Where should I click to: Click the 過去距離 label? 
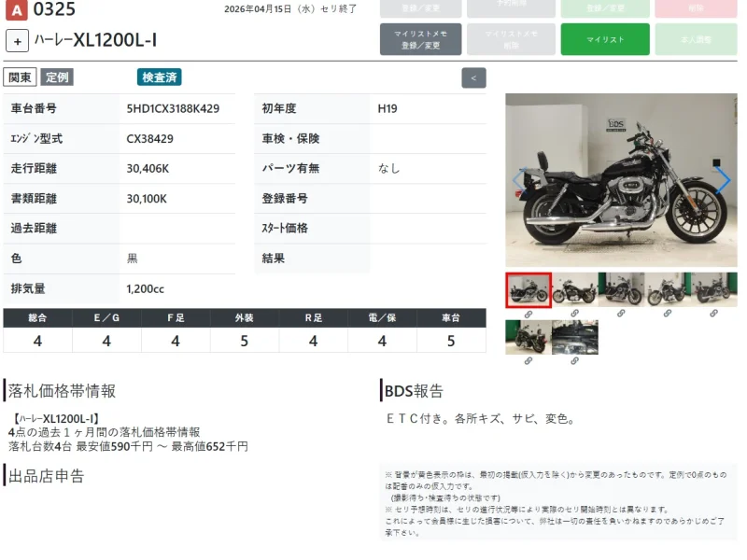click(34, 228)
